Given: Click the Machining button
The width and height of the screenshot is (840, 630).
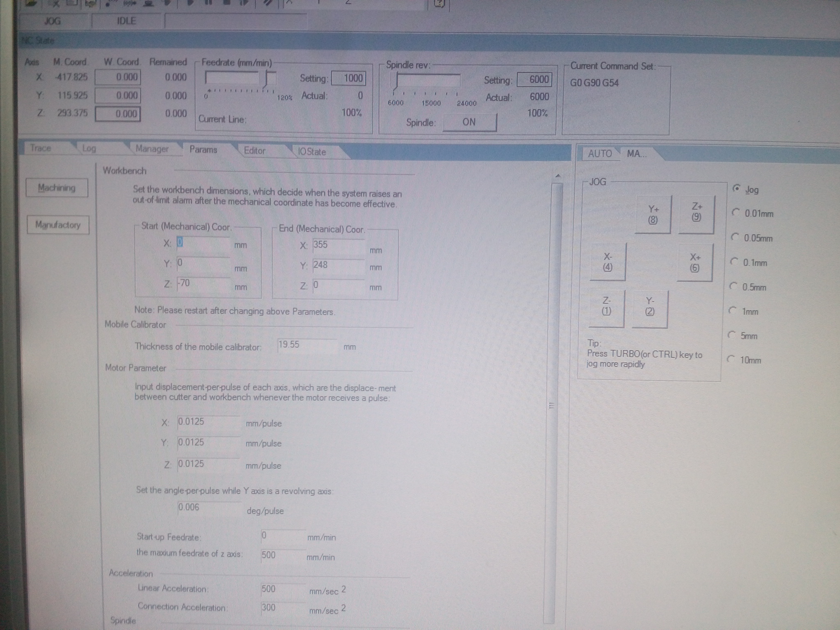Looking at the screenshot, I should pyautogui.click(x=57, y=188).
